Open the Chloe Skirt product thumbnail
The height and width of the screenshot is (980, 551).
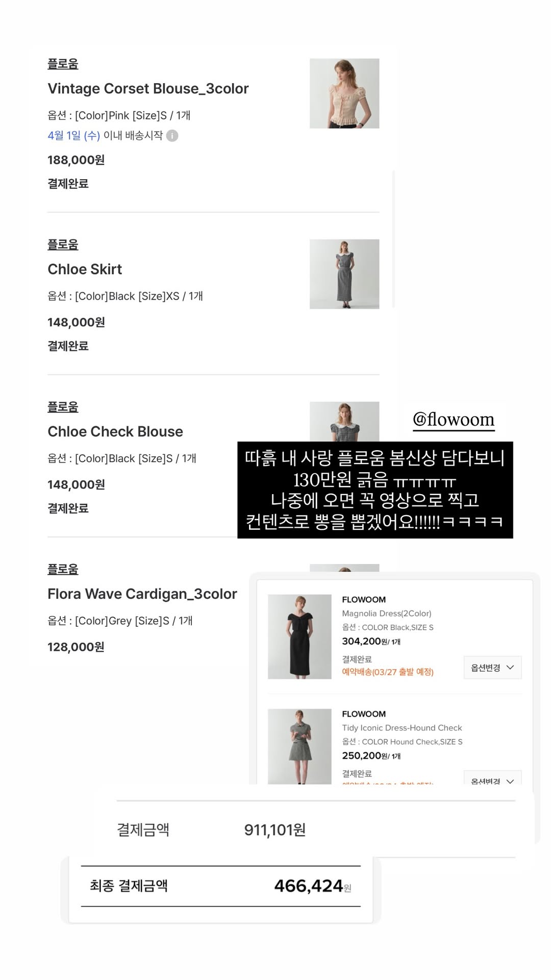tap(344, 274)
